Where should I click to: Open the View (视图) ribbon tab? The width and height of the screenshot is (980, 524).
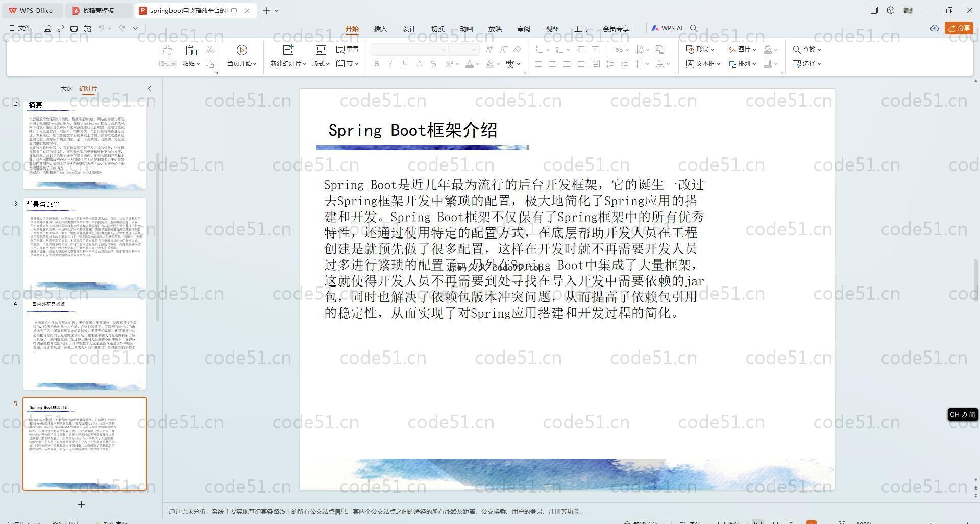[552, 29]
